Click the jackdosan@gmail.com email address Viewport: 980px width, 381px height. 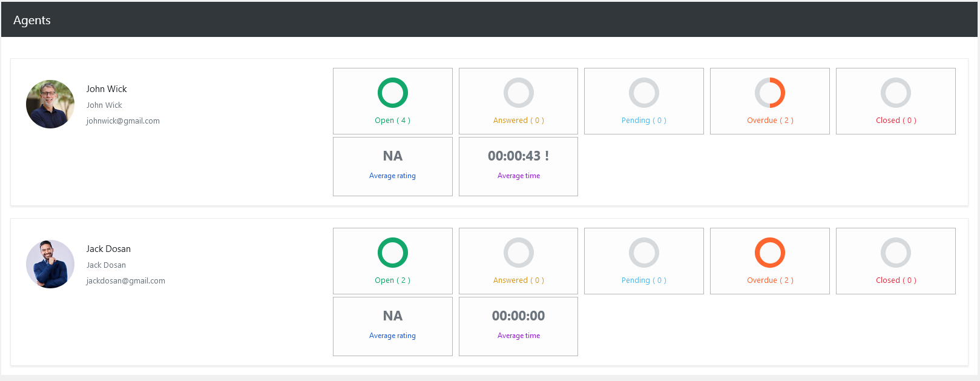click(125, 281)
